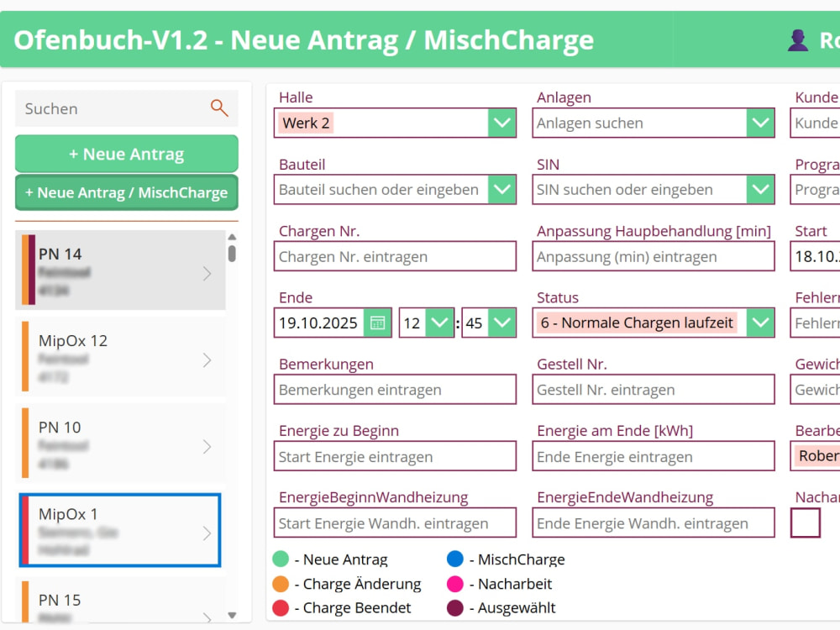The height and width of the screenshot is (630, 840).
Task: Click the EnergieBeginnWandheizung field
Action: (395, 522)
